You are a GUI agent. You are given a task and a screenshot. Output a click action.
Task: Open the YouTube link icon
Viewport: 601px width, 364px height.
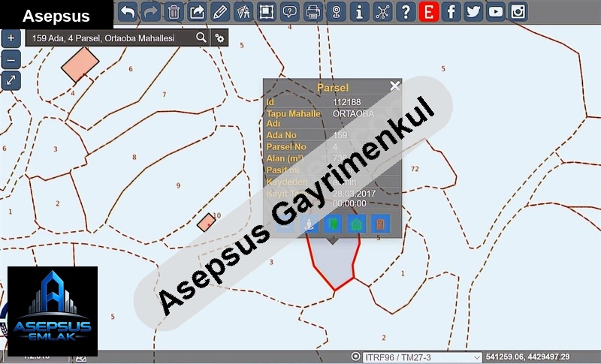[x=496, y=11]
